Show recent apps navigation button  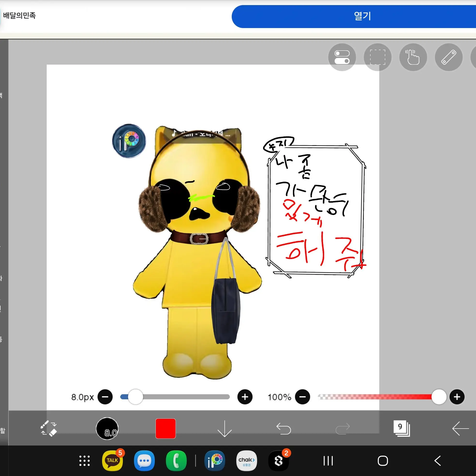click(328, 461)
